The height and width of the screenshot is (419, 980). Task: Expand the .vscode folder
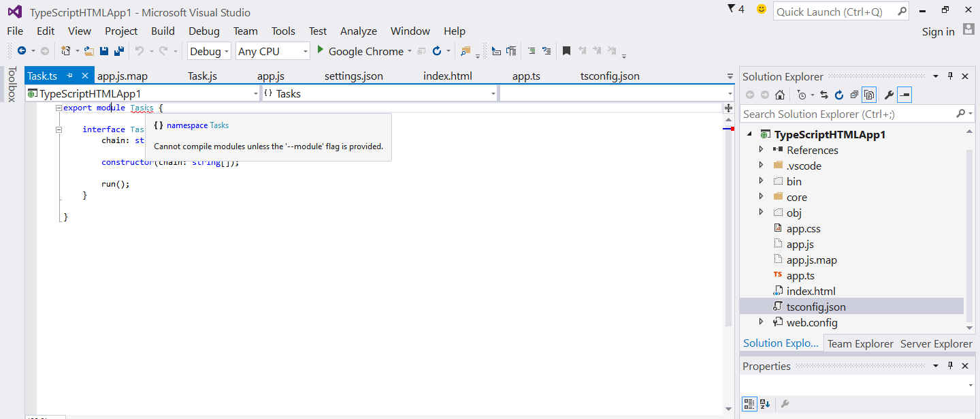pos(761,165)
